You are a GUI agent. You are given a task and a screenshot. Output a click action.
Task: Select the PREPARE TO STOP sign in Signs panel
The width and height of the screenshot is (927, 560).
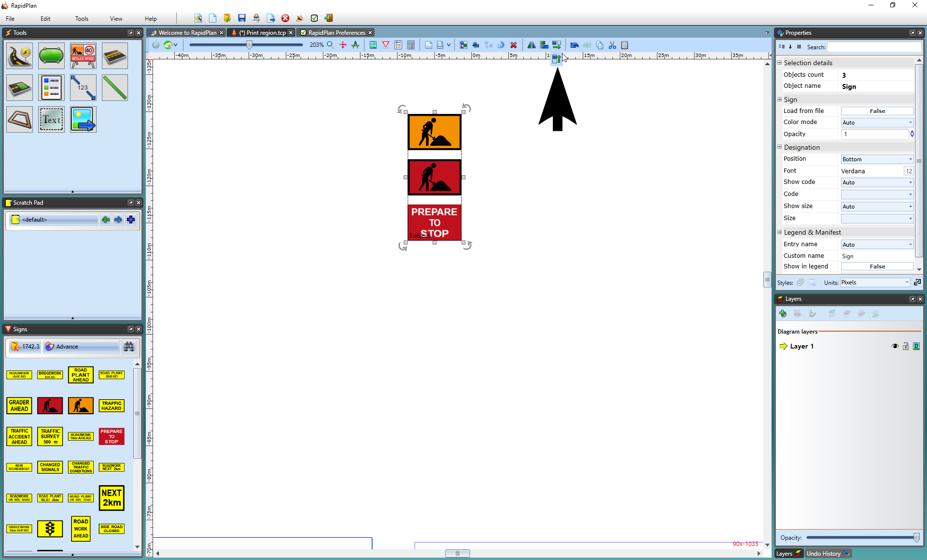click(x=112, y=436)
